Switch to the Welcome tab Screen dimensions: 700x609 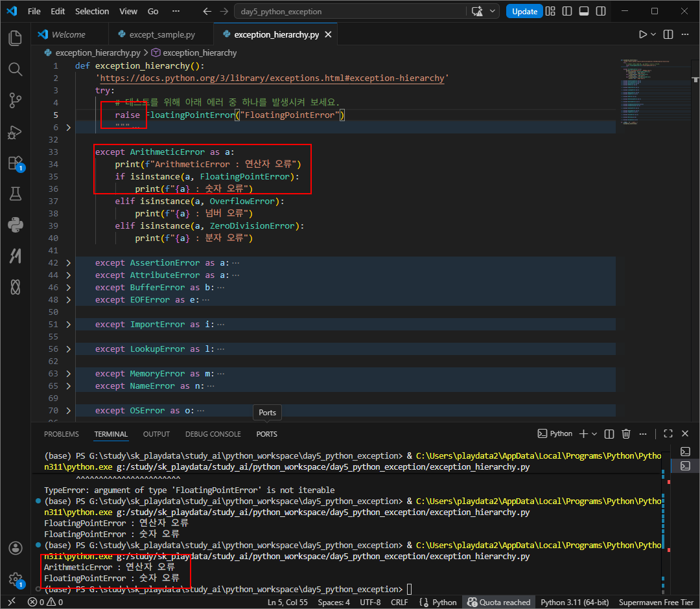point(68,34)
